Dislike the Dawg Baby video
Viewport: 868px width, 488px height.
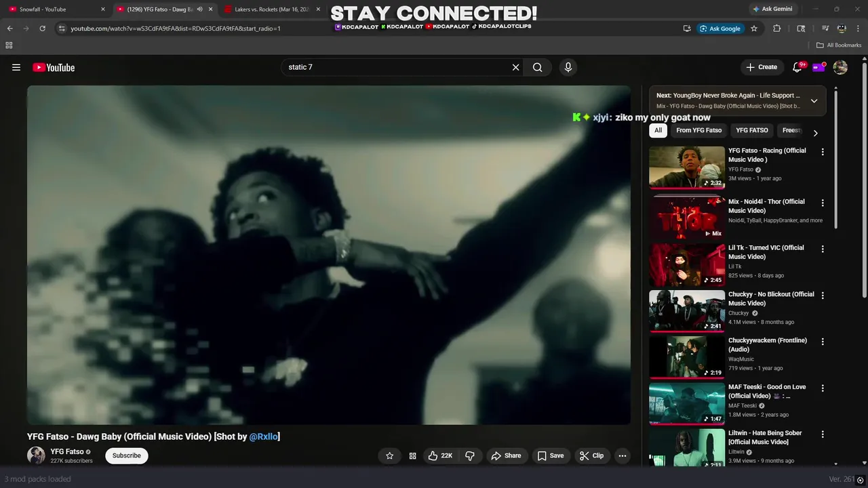click(470, 455)
